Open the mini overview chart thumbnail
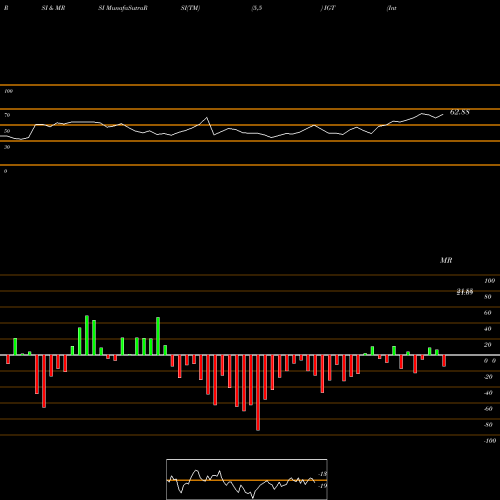 (247, 479)
